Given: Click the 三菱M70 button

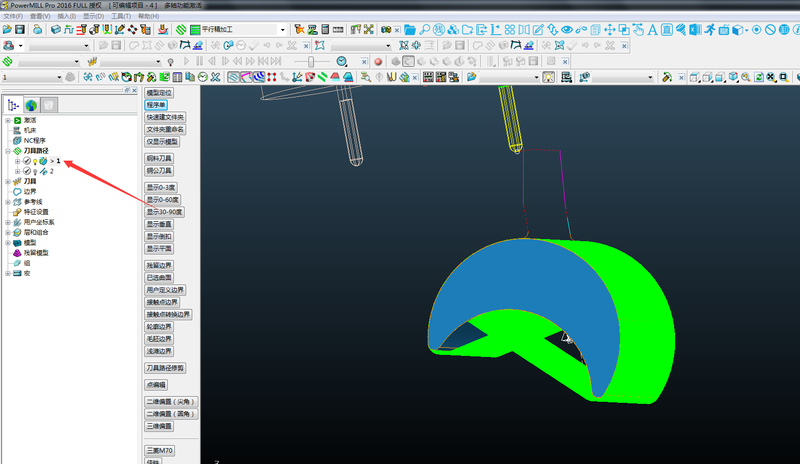Looking at the screenshot, I should click(160, 451).
